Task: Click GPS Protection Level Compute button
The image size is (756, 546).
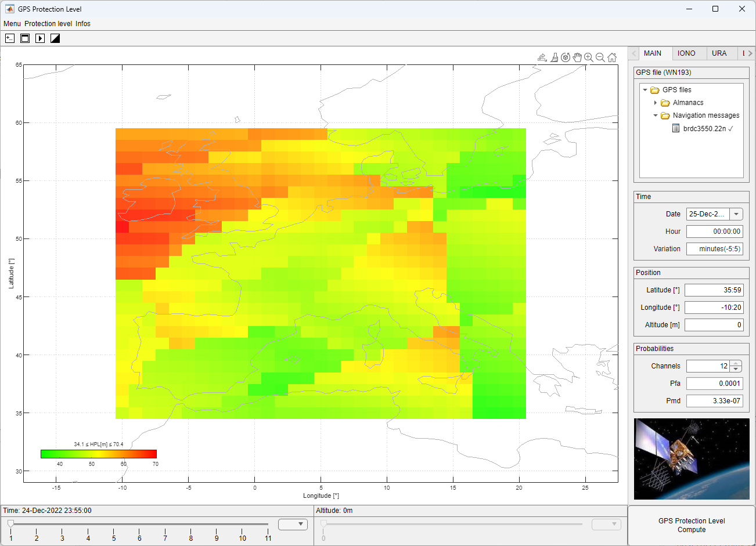Action: [x=692, y=525]
